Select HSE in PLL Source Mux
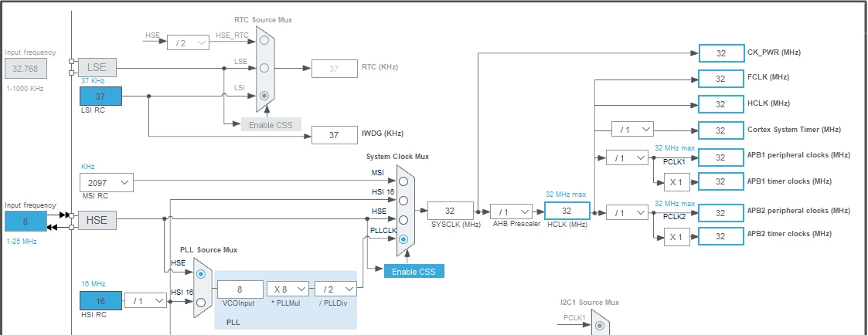The width and height of the screenshot is (868, 335). point(201,274)
